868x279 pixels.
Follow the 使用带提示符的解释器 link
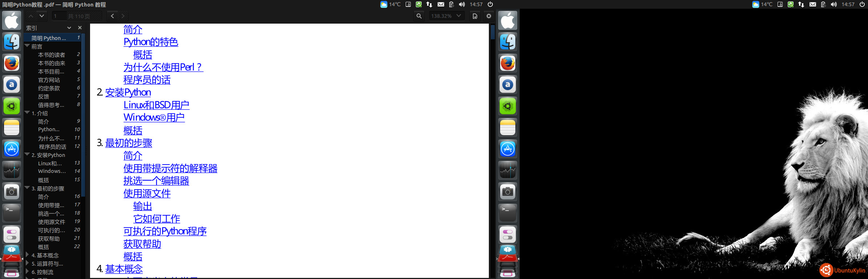pos(170,169)
